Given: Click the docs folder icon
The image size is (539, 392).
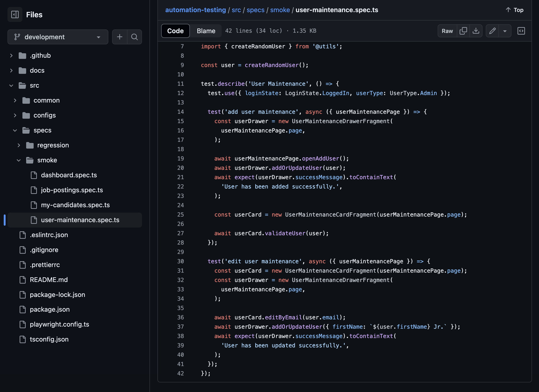Looking at the screenshot, I should tap(22, 70).
